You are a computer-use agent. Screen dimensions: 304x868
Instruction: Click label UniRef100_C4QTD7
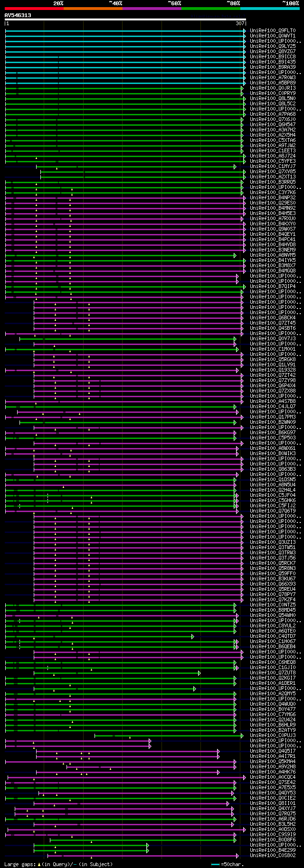tap(273, 636)
